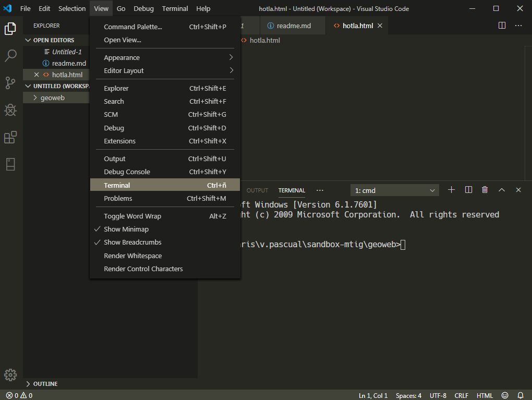Maximize the panel with up chevron
Image resolution: width=532 pixels, height=400 pixels.
pyautogui.click(x=501, y=190)
